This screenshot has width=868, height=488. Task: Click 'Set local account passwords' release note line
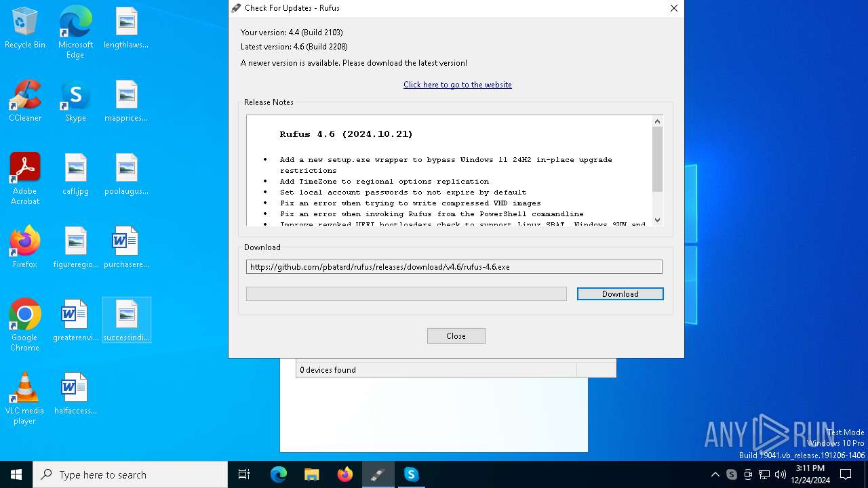click(403, 192)
